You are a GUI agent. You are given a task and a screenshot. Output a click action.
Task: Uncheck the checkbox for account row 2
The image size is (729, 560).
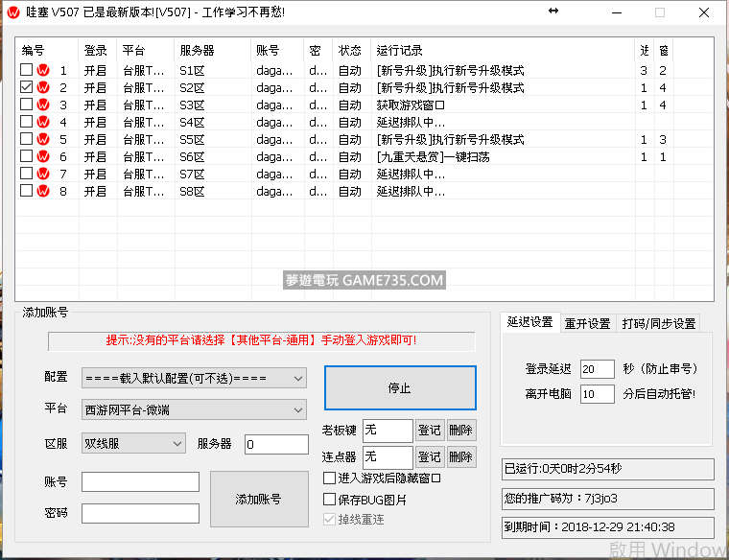click(27, 87)
